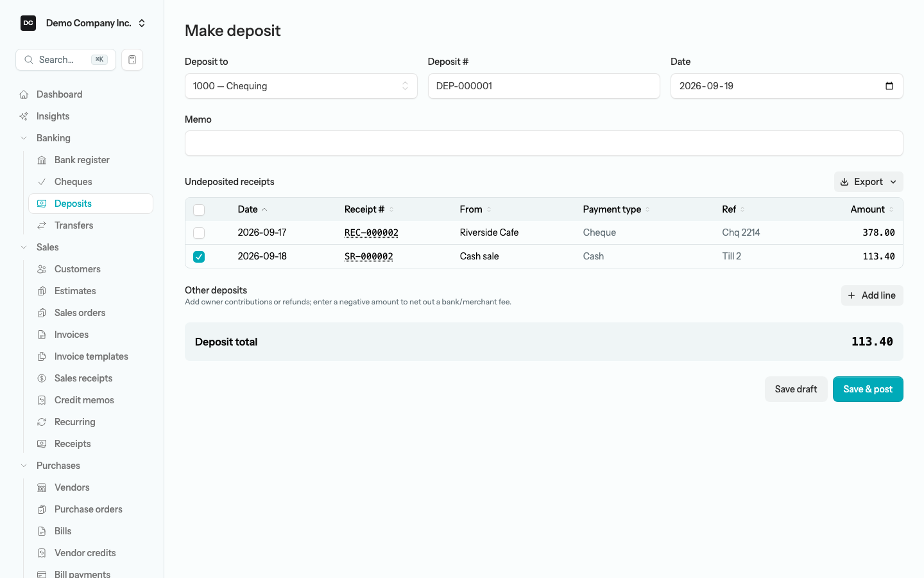Navigate to Vendor credits
Screen dimensions: 924x578
pos(90,553)
